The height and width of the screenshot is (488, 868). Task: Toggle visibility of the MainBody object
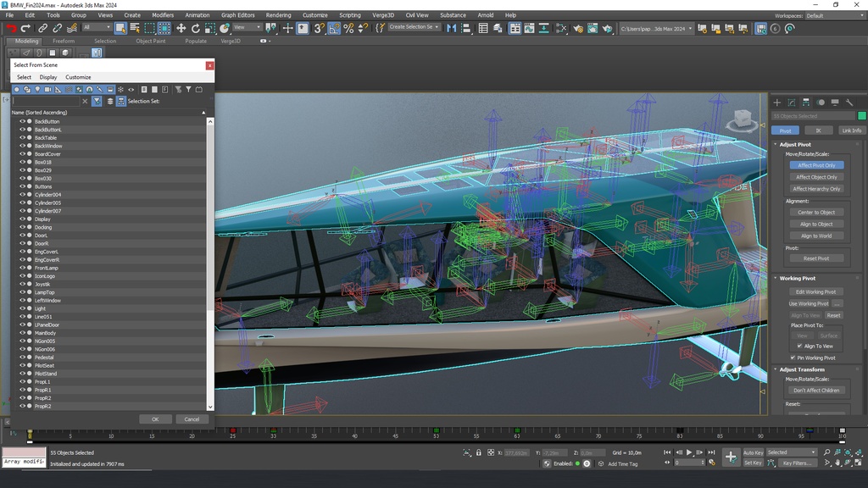[x=23, y=333]
